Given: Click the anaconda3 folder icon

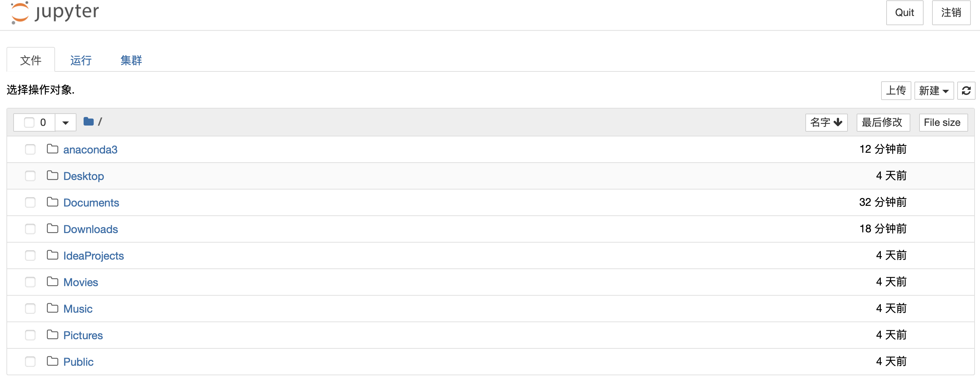Looking at the screenshot, I should [52, 149].
